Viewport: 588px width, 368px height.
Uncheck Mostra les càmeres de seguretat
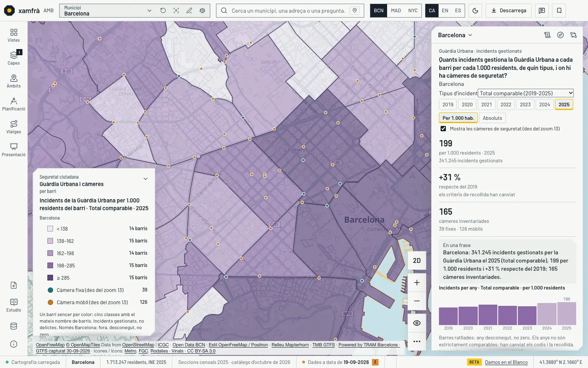[443, 129]
